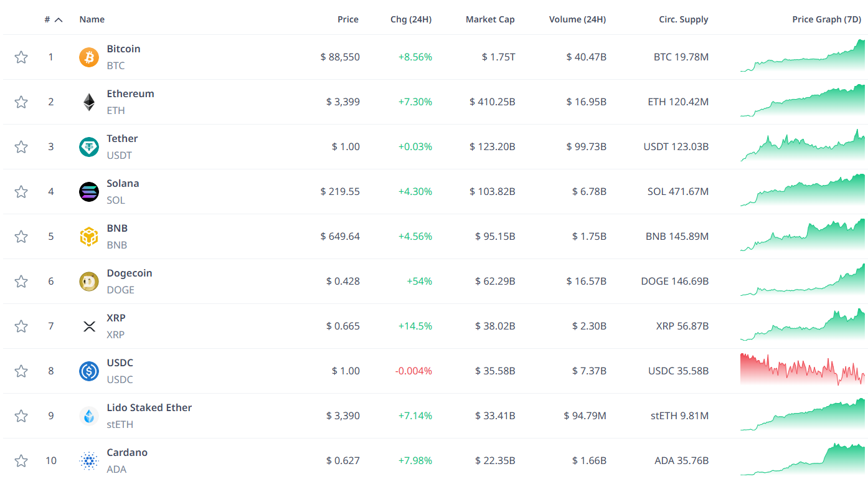Open the Solana name link
The height and width of the screenshot is (479, 868).
pos(123,184)
